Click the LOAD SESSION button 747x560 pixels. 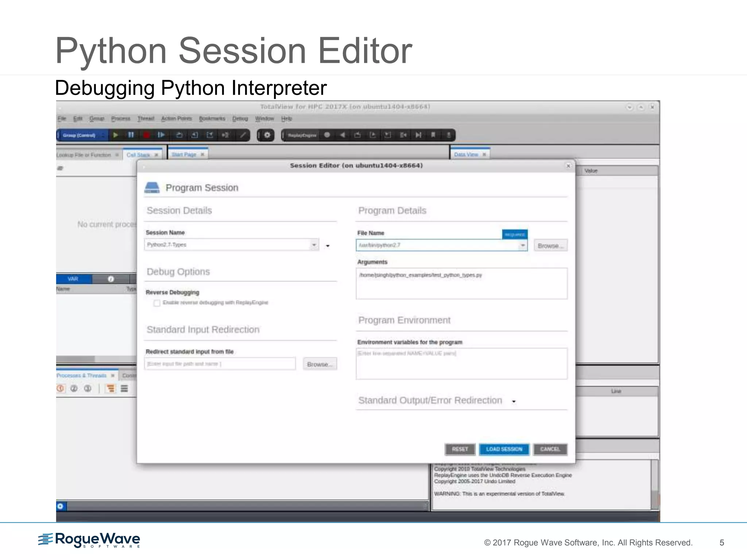pos(504,449)
